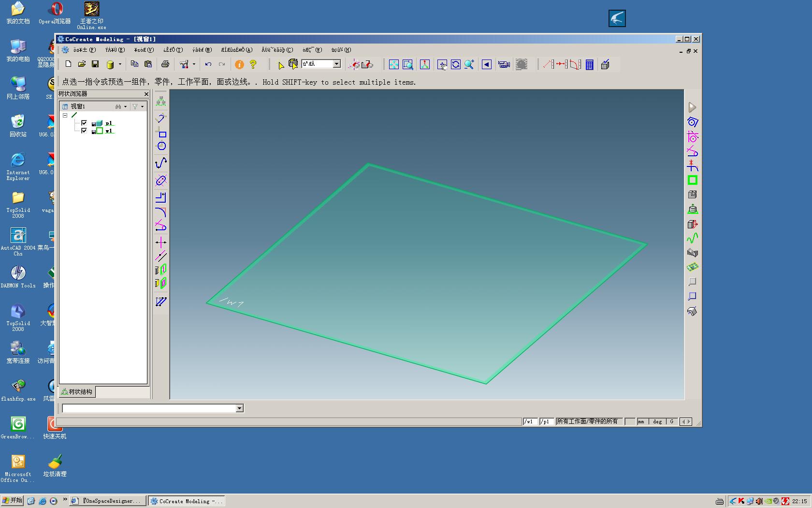
Task: Click the /p1 status bar field
Action: (x=546, y=421)
